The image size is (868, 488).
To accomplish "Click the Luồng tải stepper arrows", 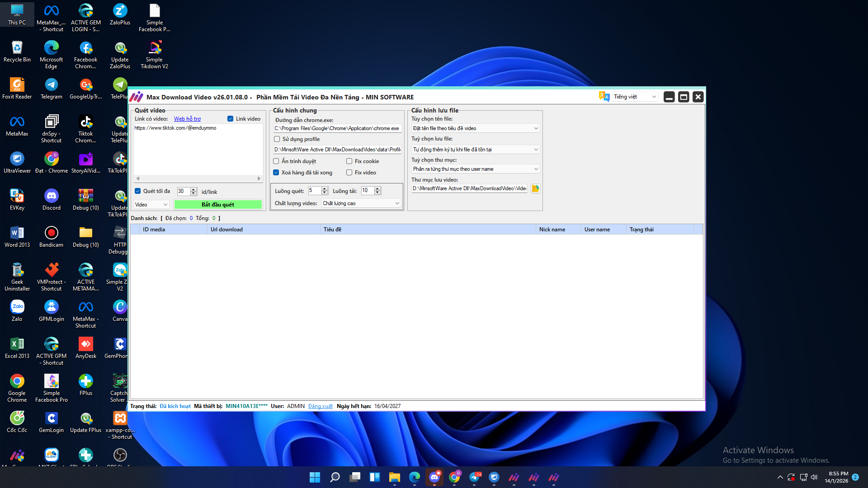I will 378,191.
